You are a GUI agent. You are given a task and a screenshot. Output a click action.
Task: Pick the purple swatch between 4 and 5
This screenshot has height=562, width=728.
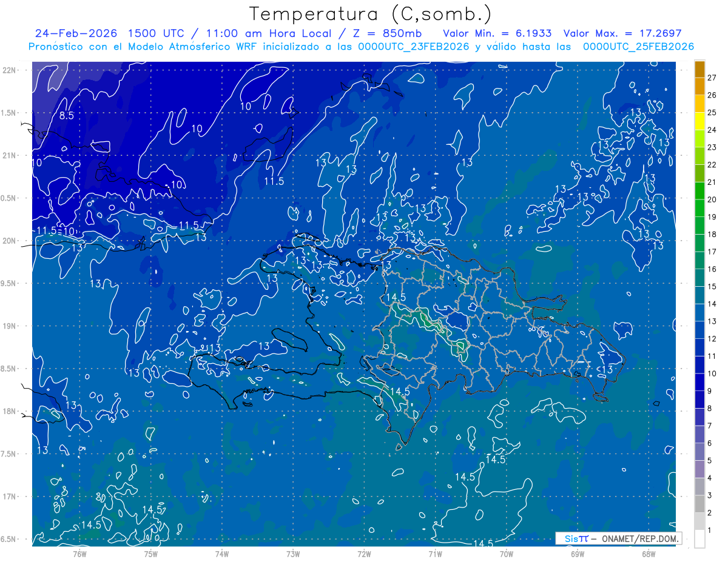[x=699, y=469]
